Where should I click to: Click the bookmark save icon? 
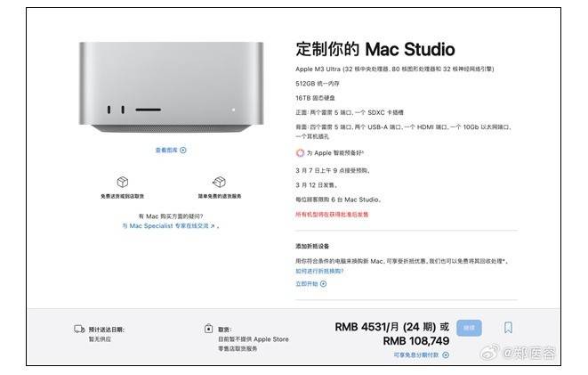click(508, 327)
